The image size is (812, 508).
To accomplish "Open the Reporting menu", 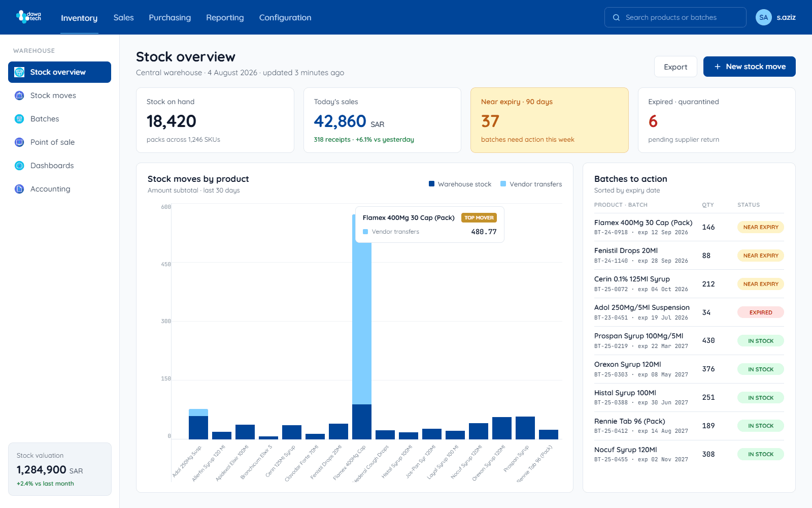I will tap(225, 17).
